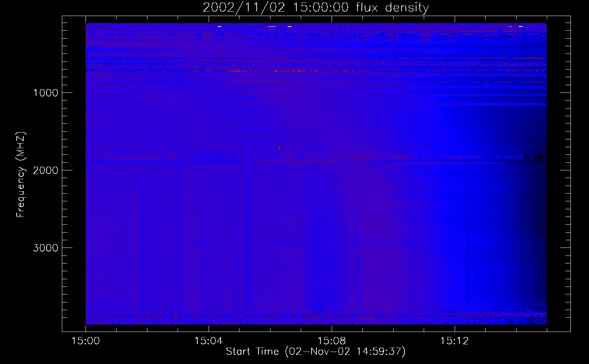Image resolution: width=589 pixels, height=364 pixels.
Task: Click the 15:08 time tick label
Action: [x=332, y=341]
